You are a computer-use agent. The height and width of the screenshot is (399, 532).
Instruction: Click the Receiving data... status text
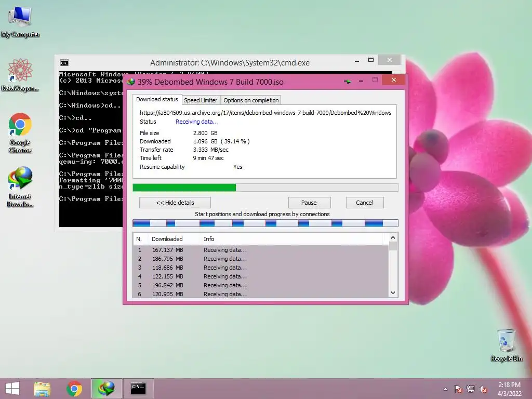197,122
